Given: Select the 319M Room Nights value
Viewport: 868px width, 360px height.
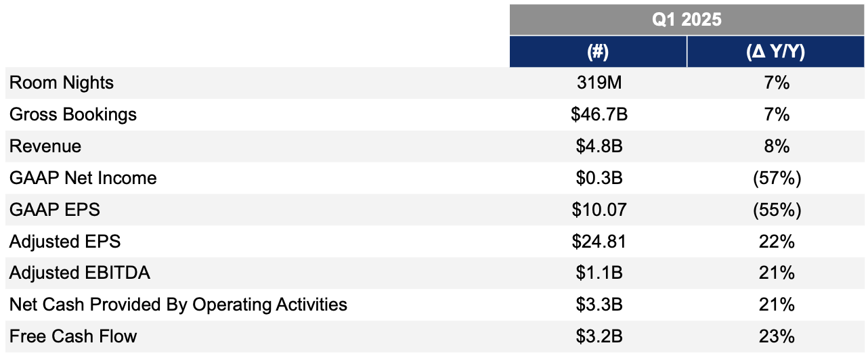Looking at the screenshot, I should point(599,83).
